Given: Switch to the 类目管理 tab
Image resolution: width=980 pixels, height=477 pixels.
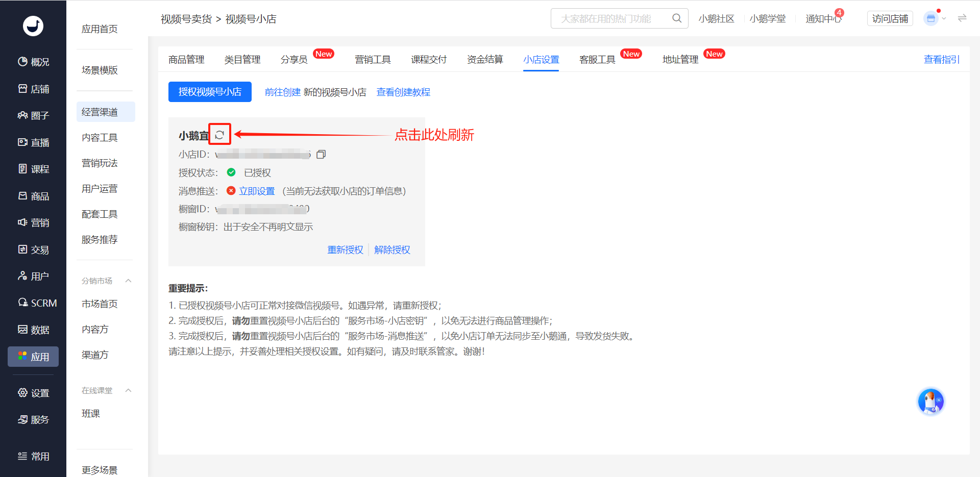Looking at the screenshot, I should click(x=242, y=60).
